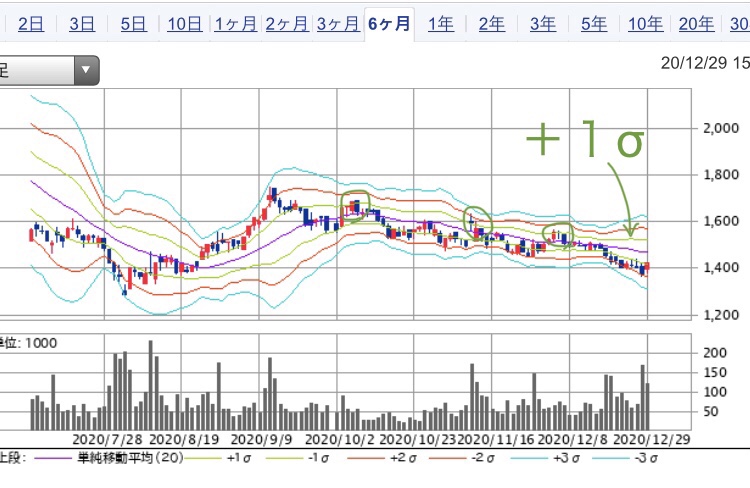The height and width of the screenshot is (488, 750).
Task: Click the 2020/12/8 date axis label
Action: pyautogui.click(x=573, y=439)
